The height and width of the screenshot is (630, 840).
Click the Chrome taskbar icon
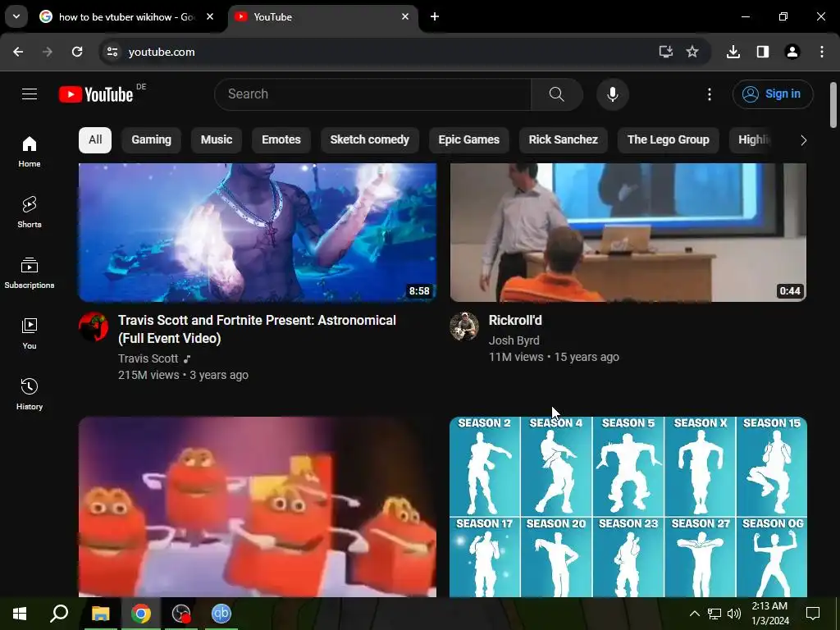(x=140, y=614)
